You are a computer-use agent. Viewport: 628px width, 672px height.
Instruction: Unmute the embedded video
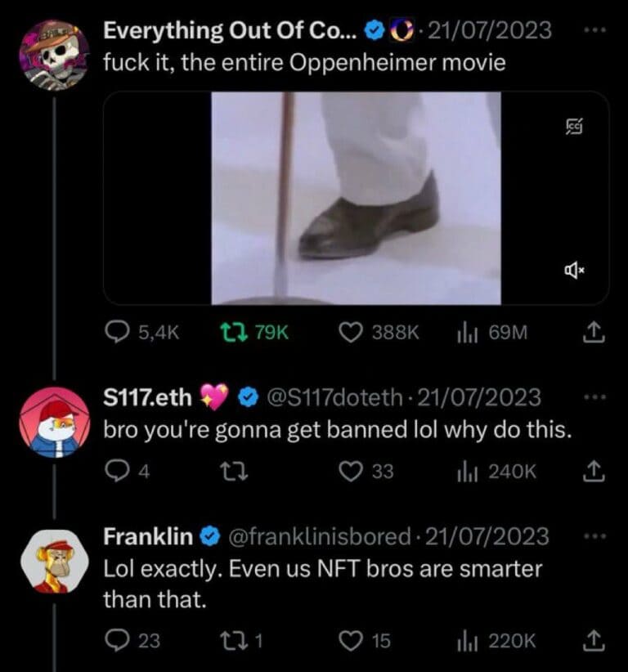[x=572, y=269]
